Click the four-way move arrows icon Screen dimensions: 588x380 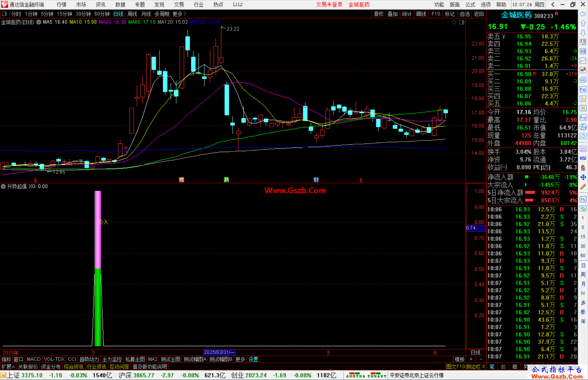pos(583,177)
